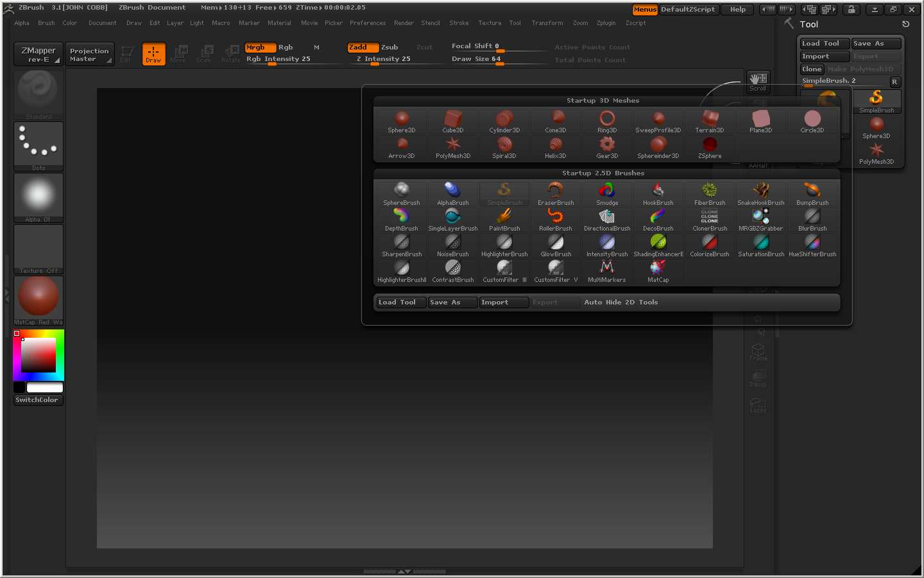Choose the Cube3D startup mesh

tap(453, 121)
